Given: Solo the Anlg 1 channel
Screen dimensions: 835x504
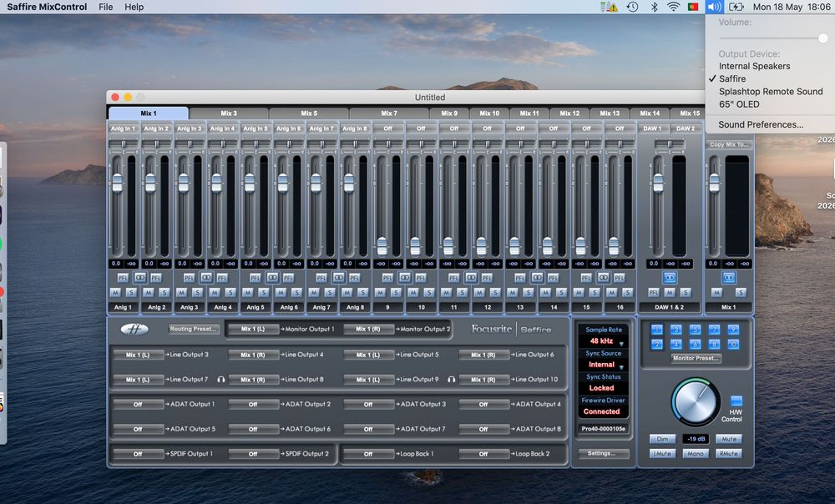Looking at the screenshot, I should coord(131,293).
